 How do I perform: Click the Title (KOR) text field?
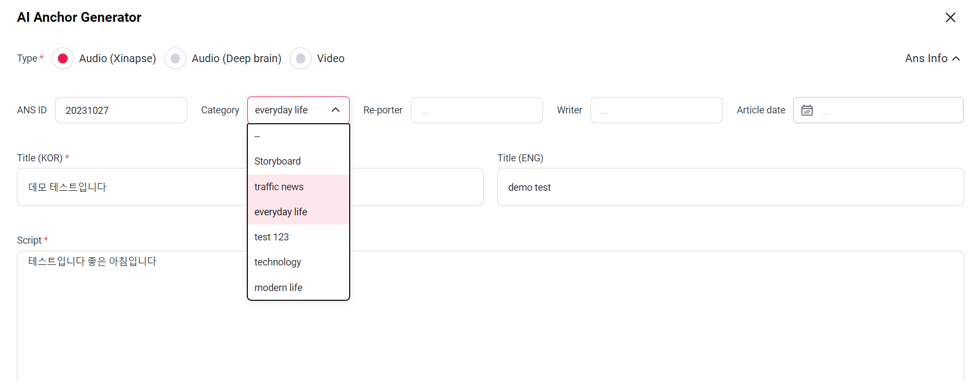[131, 187]
